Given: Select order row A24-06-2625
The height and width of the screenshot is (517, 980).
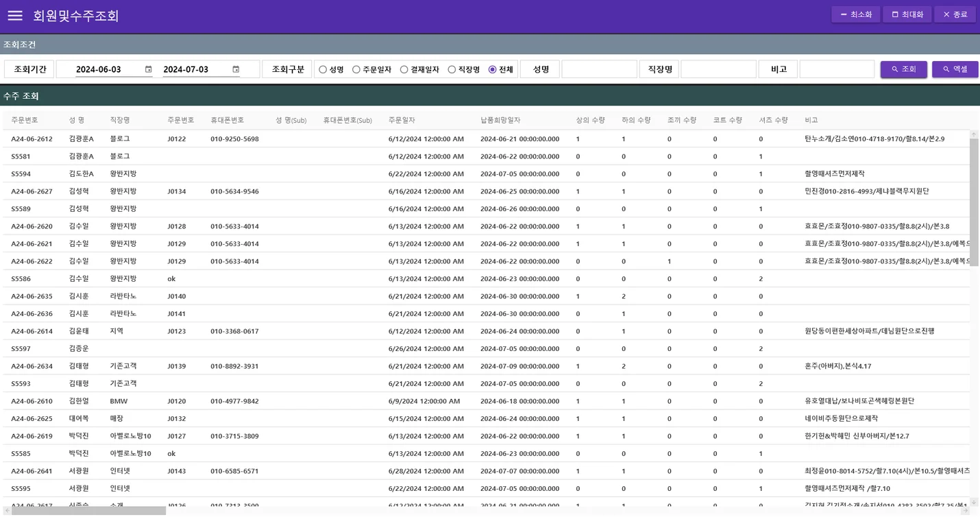Looking at the screenshot, I should point(486,418).
